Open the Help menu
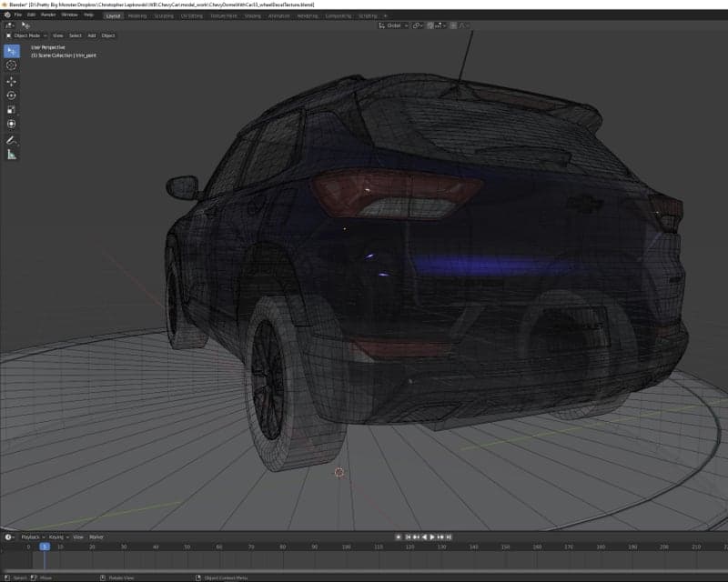The height and width of the screenshot is (582, 728). tap(88, 15)
